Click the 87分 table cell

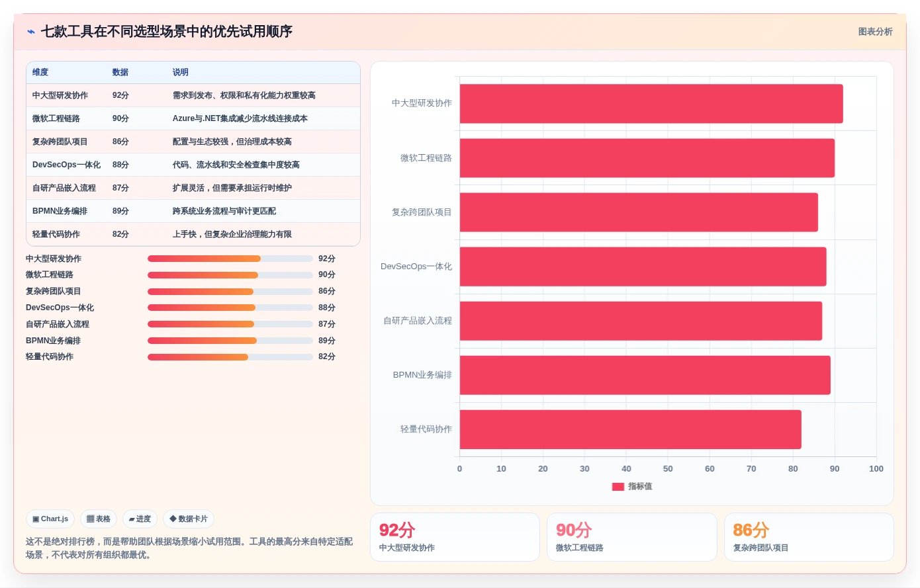coord(120,188)
